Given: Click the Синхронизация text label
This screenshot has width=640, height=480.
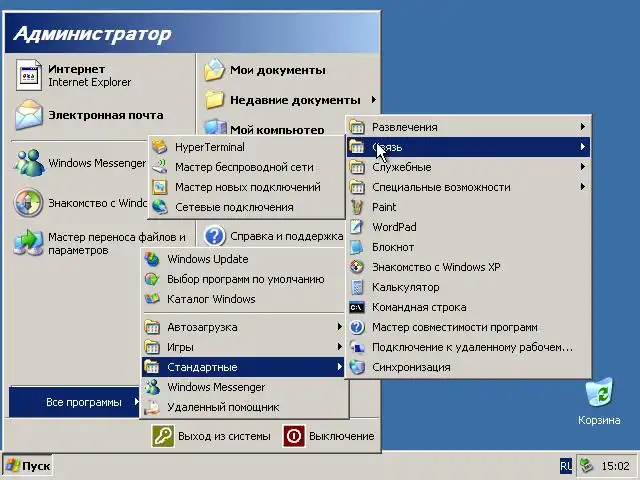Looking at the screenshot, I should pos(411,367).
